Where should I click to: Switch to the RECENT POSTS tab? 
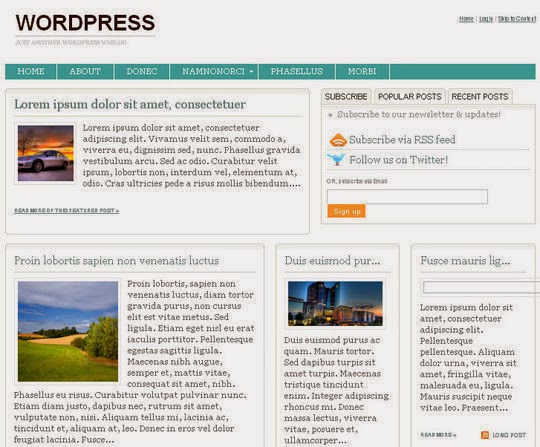[480, 97]
